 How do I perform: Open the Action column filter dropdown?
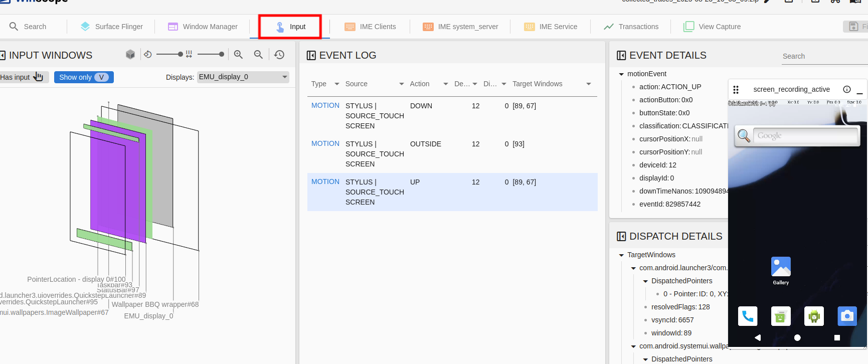(445, 84)
